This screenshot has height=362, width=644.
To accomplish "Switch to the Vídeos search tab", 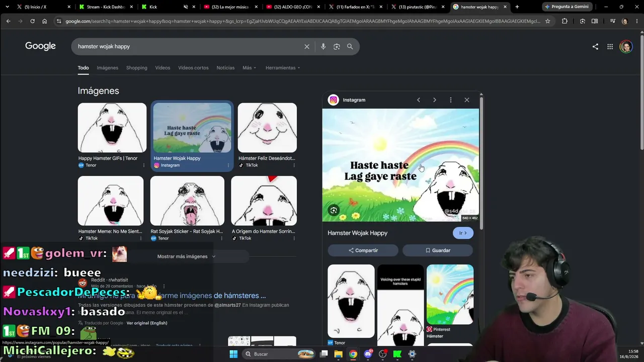I will (163, 68).
